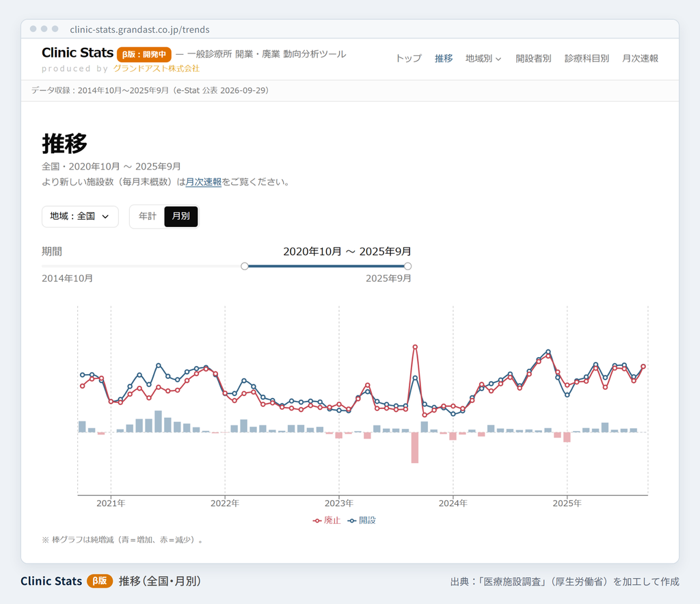Open the 診療科目別 navigation item

[587, 59]
